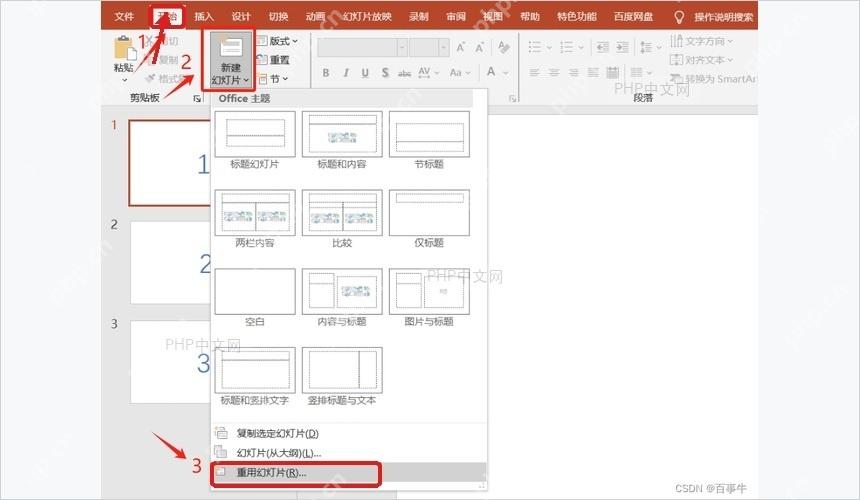Choose the 竖排标题与文本 layout
860x500 pixels.
[x=342, y=377]
